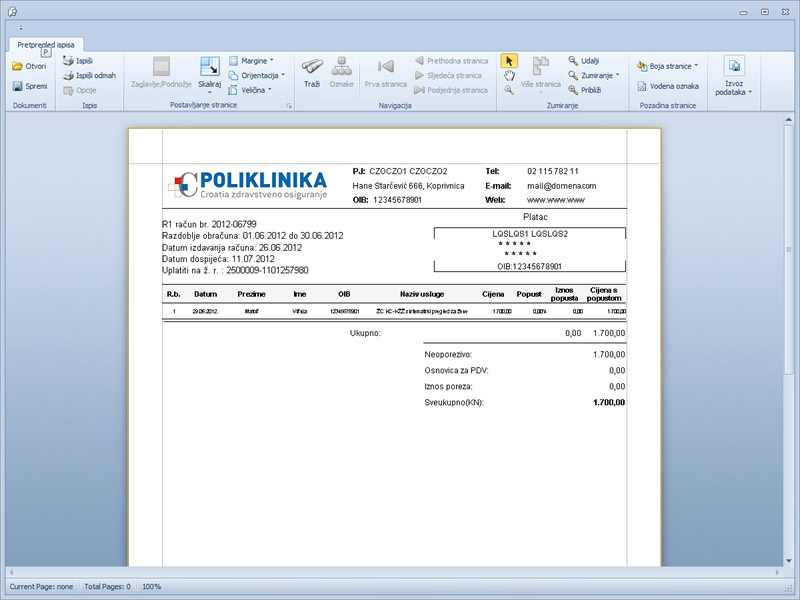Open Zaglavlje/Podnožje header footer setup
Viewport: 800px width, 600px height.
click(x=161, y=73)
